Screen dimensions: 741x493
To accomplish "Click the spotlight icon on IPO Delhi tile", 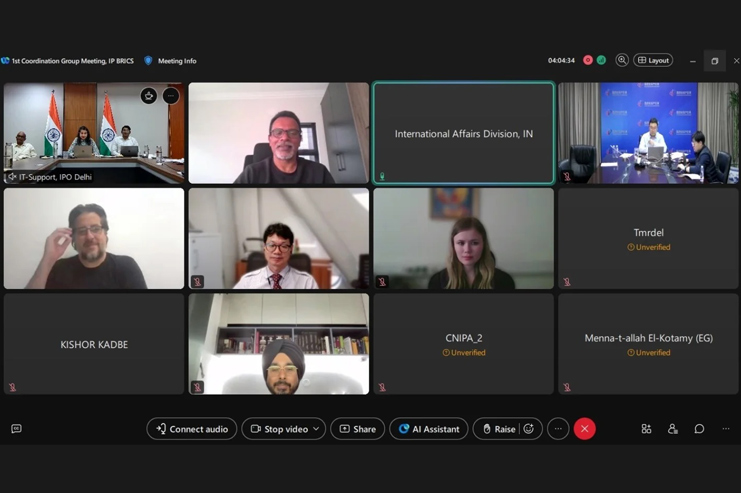I will pyautogui.click(x=149, y=96).
